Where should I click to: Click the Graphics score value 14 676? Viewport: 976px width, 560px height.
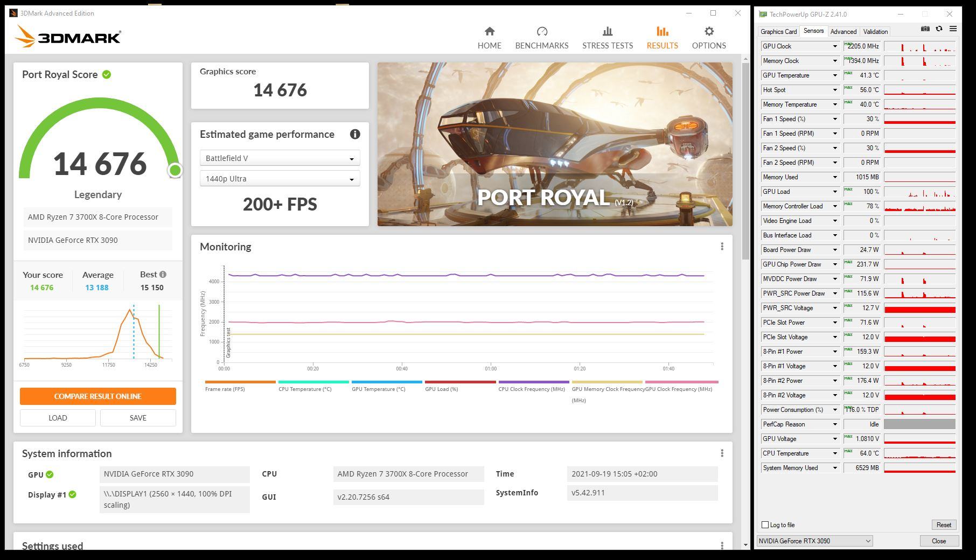[280, 90]
